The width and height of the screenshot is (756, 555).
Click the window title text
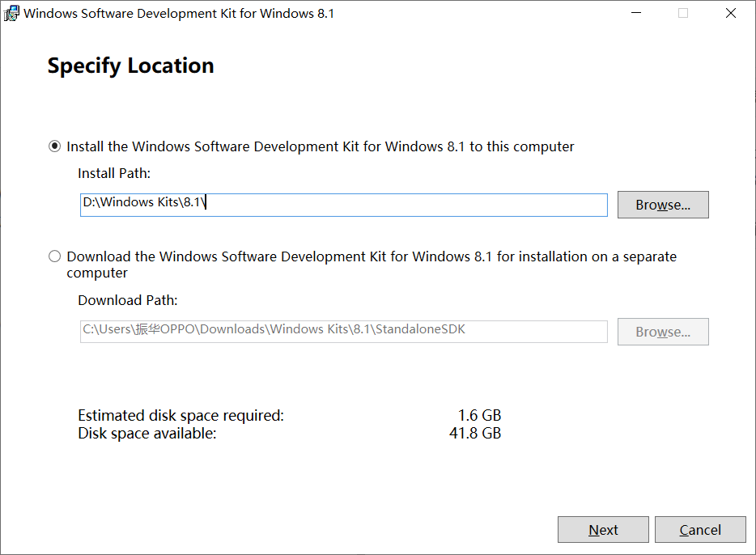(179, 14)
